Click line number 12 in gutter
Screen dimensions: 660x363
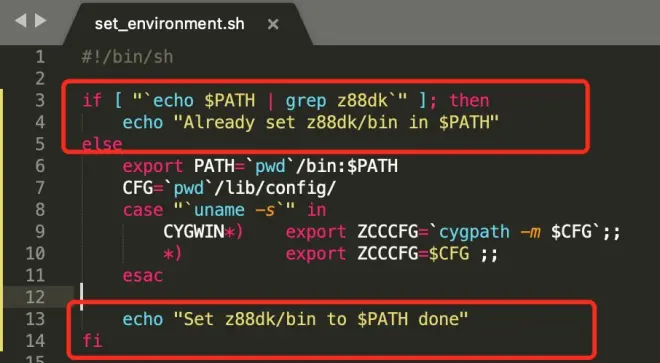35,297
